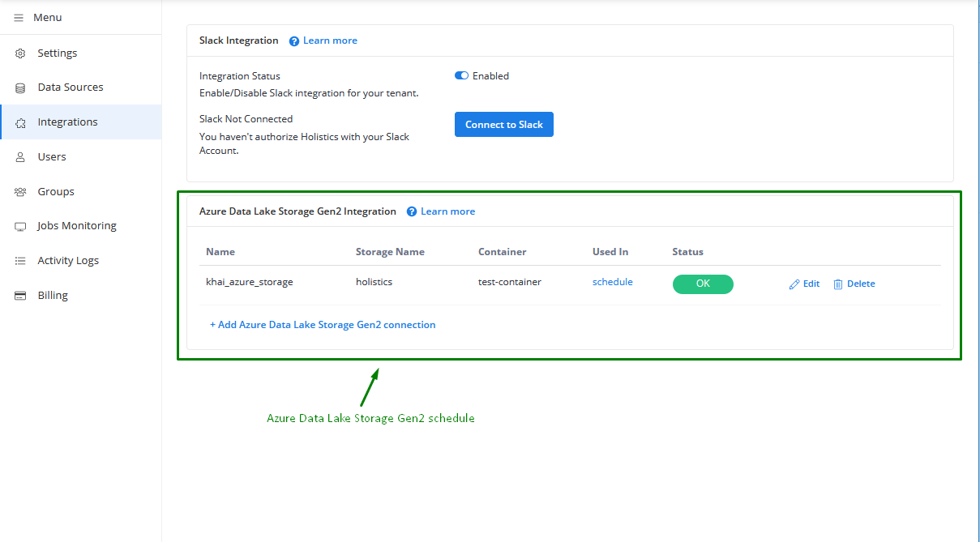Click the Azure Integration help question icon
Viewport: 980px width, 542px height.
tap(412, 211)
